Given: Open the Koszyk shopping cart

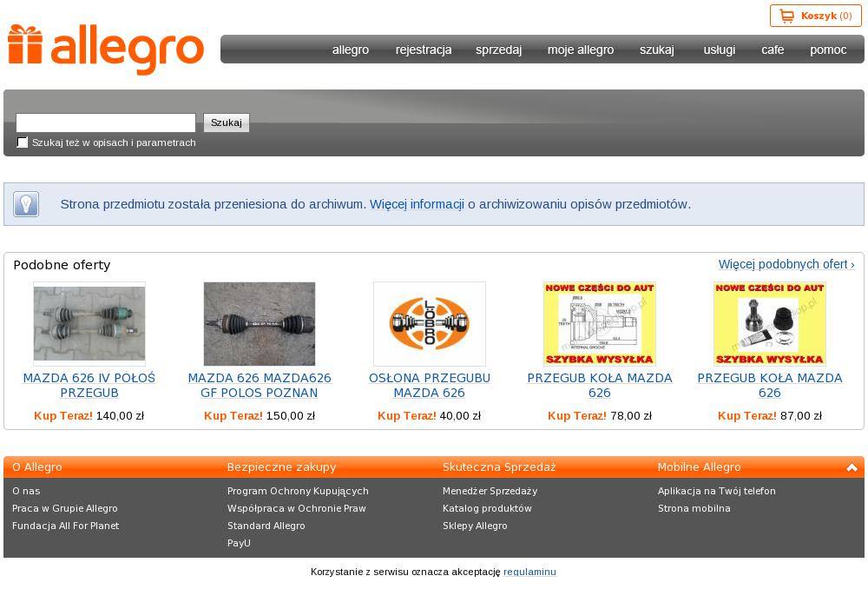Looking at the screenshot, I should [x=815, y=16].
